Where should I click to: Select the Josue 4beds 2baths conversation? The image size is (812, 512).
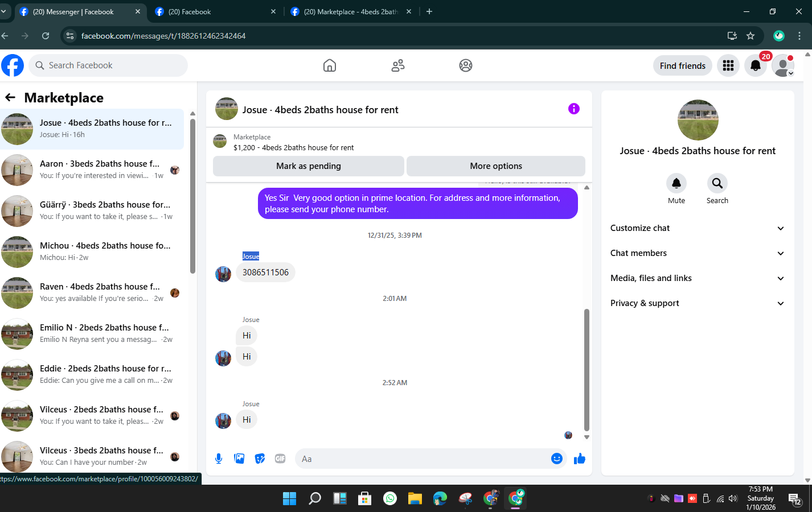pyautogui.click(x=92, y=129)
